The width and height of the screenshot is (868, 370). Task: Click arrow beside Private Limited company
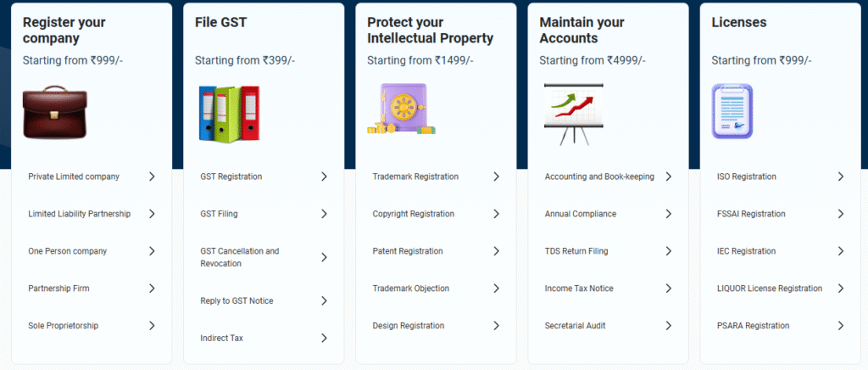pos(152,177)
